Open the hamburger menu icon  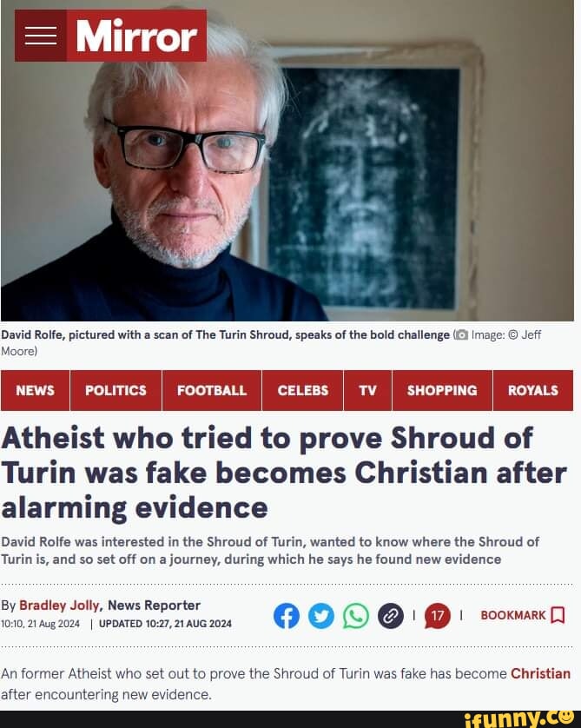[x=40, y=36]
